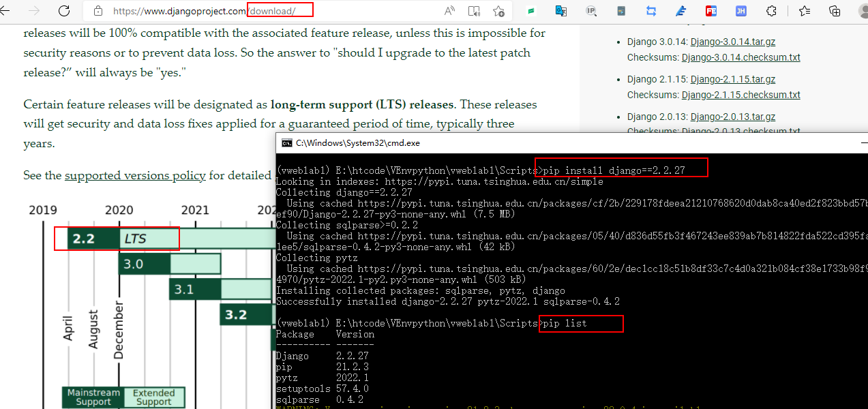Follow the supported versions policy link
868x409 pixels.
coord(135,175)
